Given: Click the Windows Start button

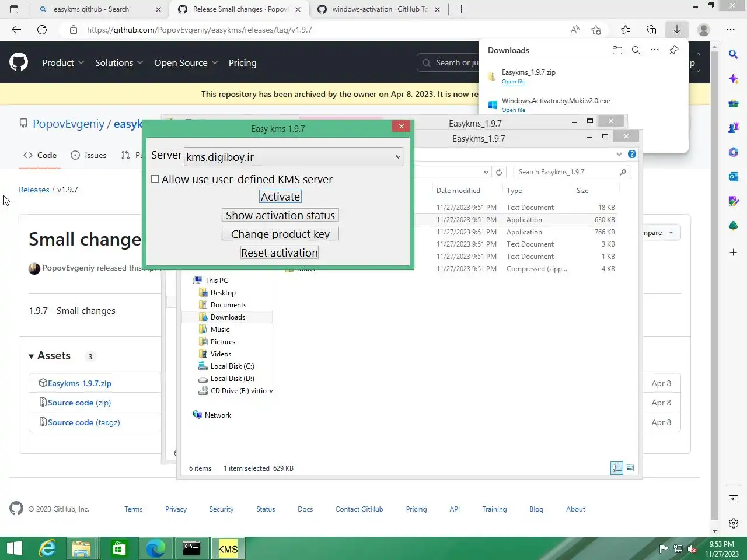Looking at the screenshot, I should tap(15, 548).
